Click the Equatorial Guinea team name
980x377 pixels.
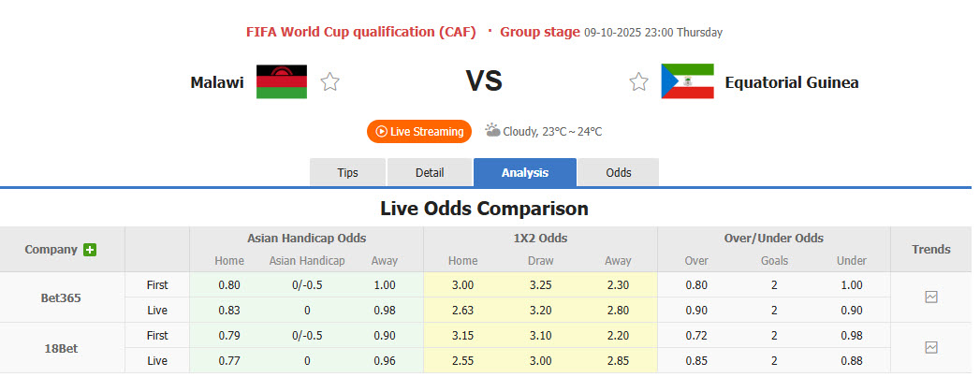pos(792,82)
